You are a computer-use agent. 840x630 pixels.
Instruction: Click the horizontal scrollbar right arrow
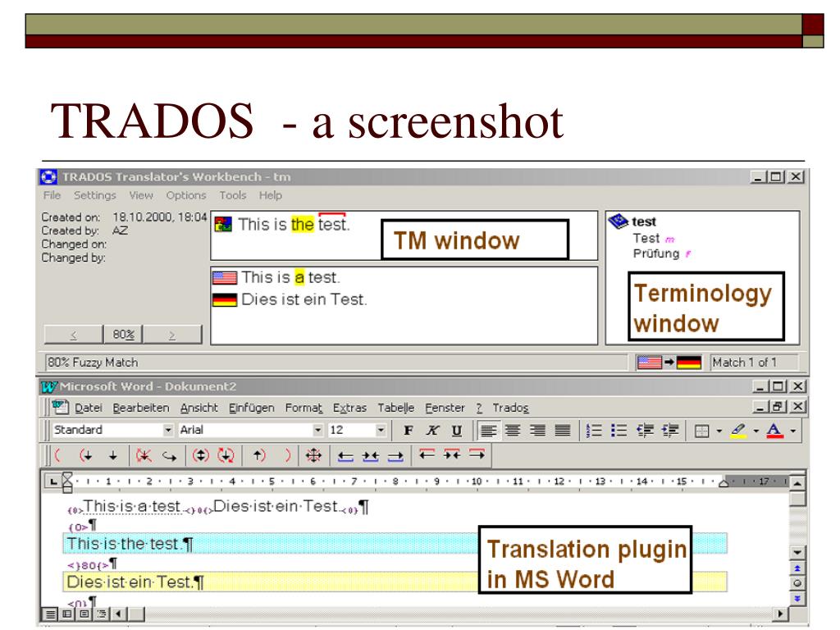(781, 614)
